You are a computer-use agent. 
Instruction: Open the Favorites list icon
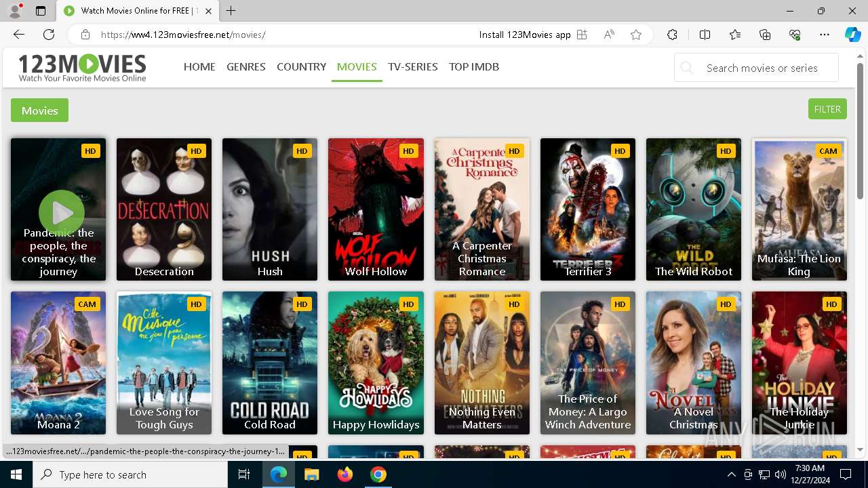735,35
